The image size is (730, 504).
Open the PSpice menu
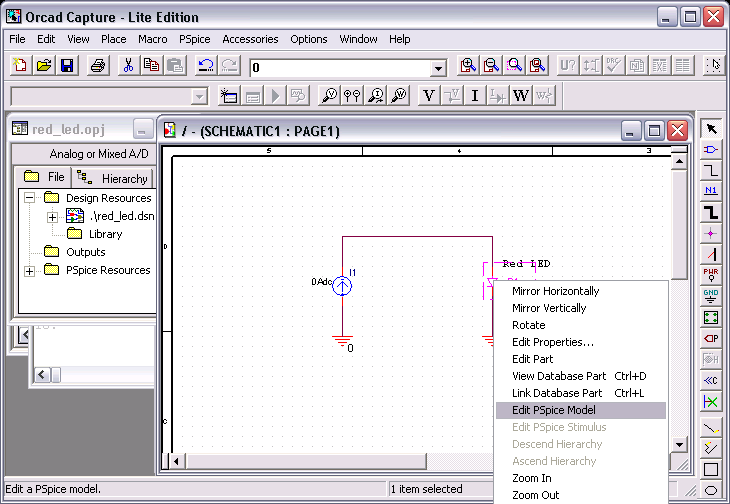pos(195,39)
